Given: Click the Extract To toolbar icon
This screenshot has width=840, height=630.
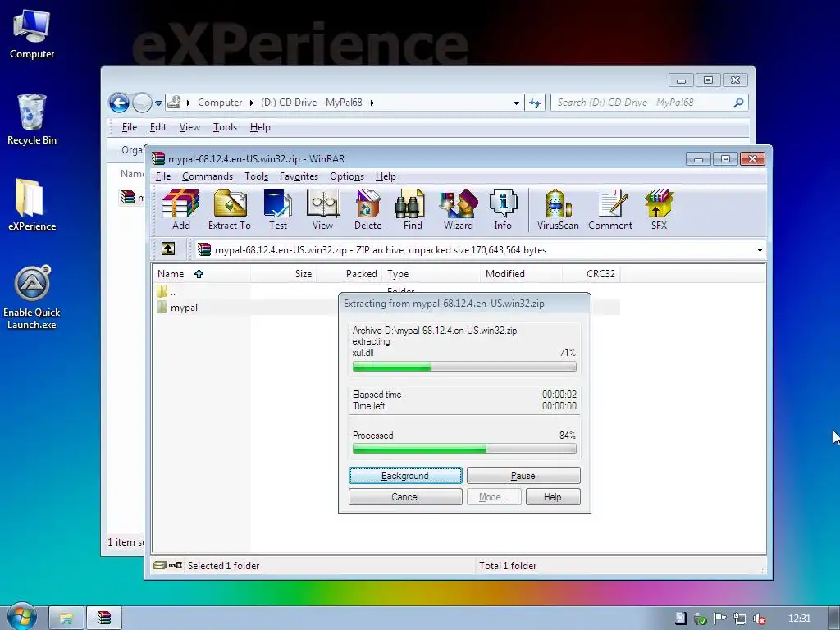Looking at the screenshot, I should click(x=230, y=210).
